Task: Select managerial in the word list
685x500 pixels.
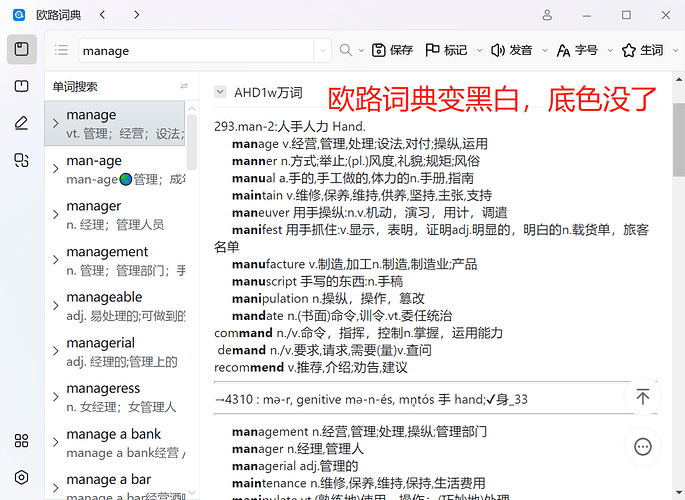Action: coord(115,352)
